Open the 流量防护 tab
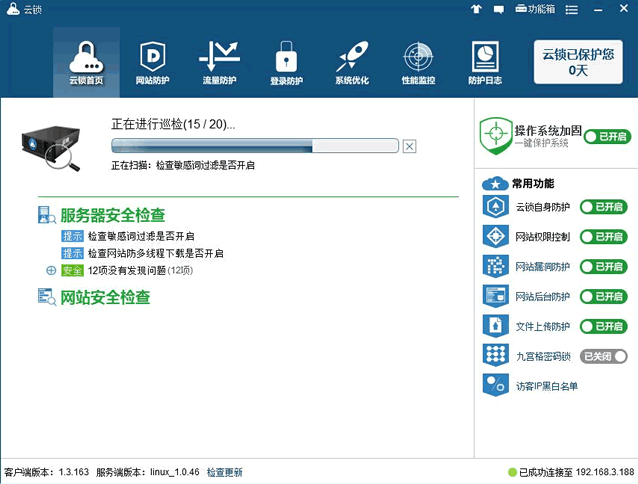638x484 pixels. (219, 62)
